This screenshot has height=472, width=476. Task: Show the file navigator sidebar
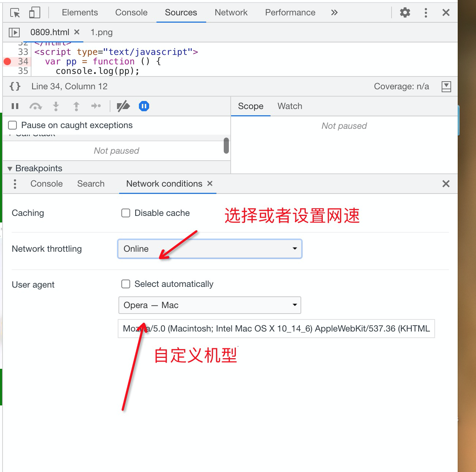[14, 33]
